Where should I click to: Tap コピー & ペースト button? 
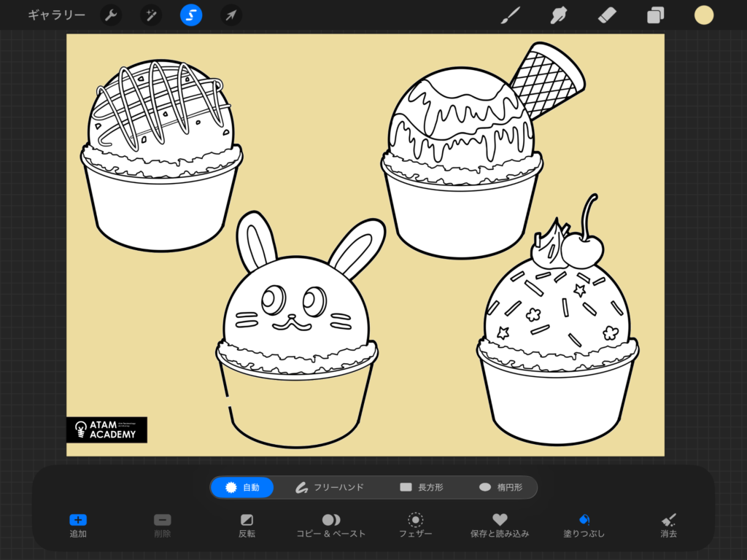(330, 525)
